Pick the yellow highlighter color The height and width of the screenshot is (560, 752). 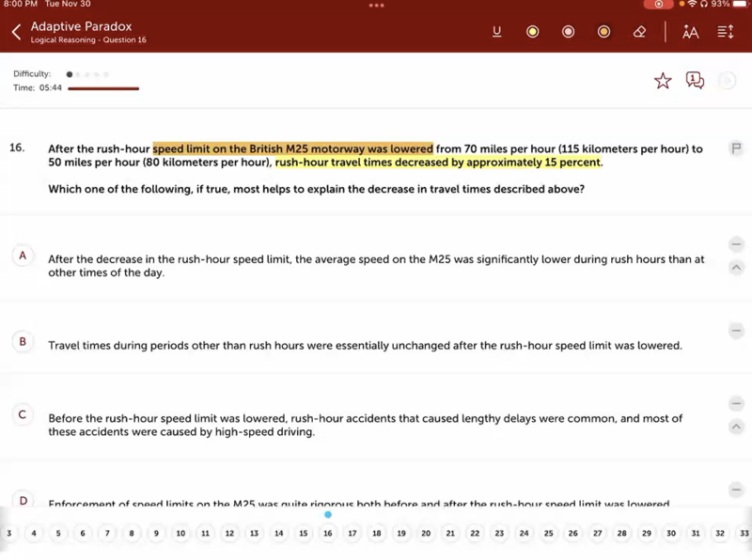point(532,32)
